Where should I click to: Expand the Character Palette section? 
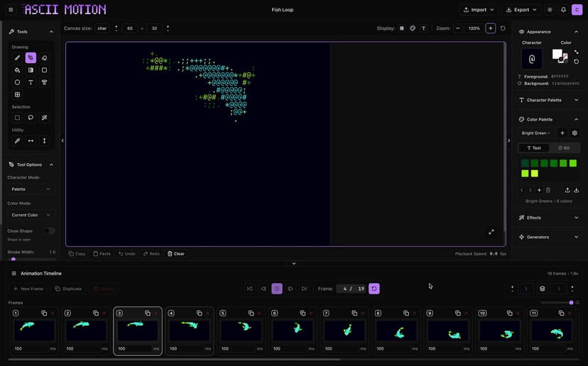(549, 100)
